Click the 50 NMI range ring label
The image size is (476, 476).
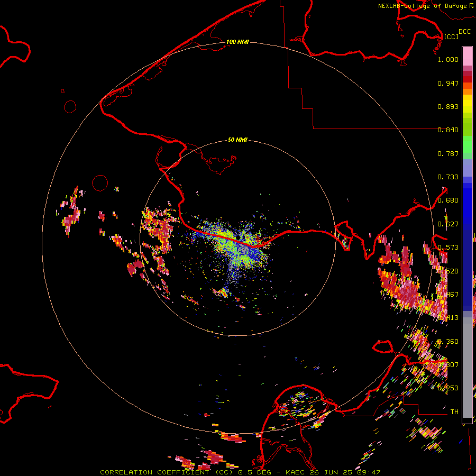237,140
